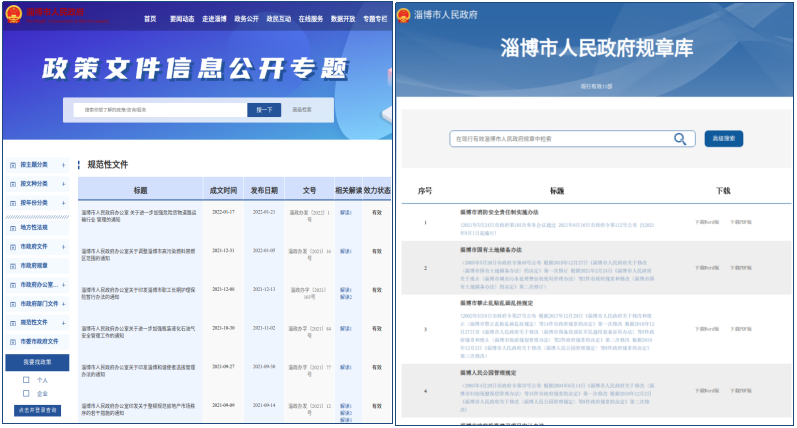The height and width of the screenshot is (428, 797).
Task: Click the 点击并登录查询 button
Action: [38, 410]
